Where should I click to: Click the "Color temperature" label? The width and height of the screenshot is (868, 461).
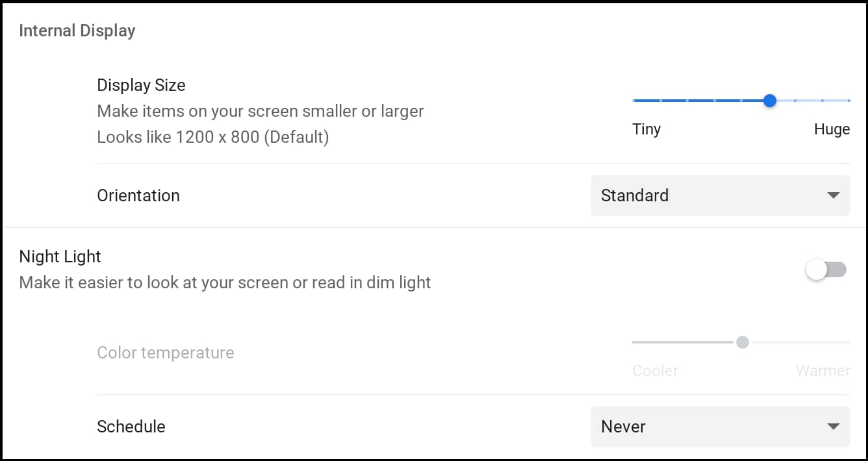pyautogui.click(x=166, y=353)
